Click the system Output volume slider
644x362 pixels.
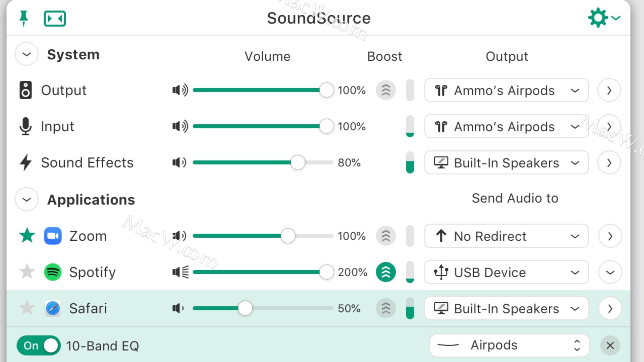(263, 90)
